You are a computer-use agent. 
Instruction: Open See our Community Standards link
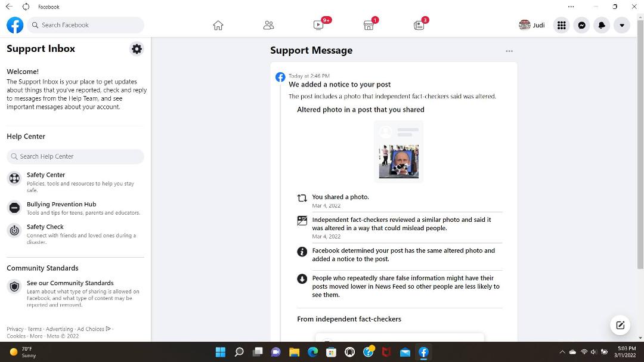pos(76,293)
